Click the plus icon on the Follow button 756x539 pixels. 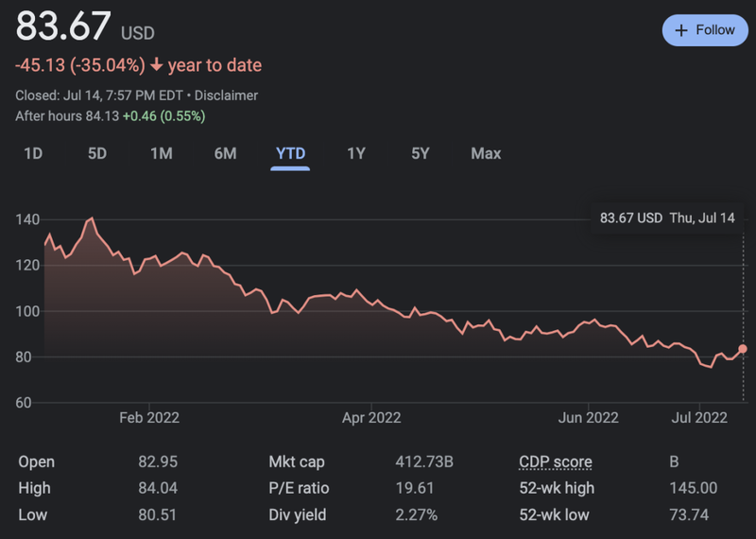tap(681, 30)
